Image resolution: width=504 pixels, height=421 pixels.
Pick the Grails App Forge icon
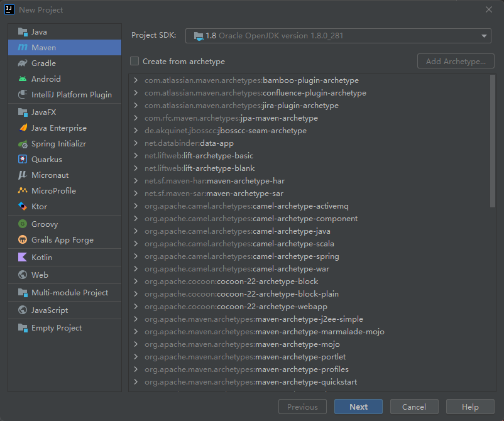coord(23,240)
